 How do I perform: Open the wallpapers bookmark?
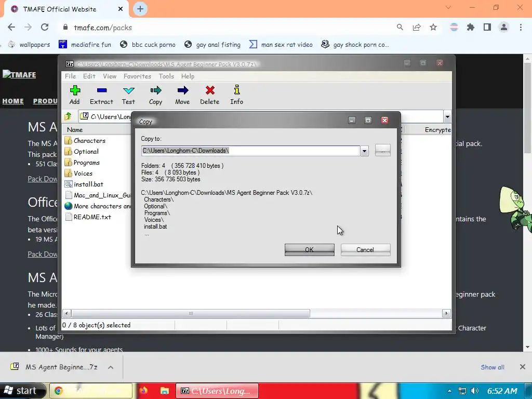click(29, 45)
